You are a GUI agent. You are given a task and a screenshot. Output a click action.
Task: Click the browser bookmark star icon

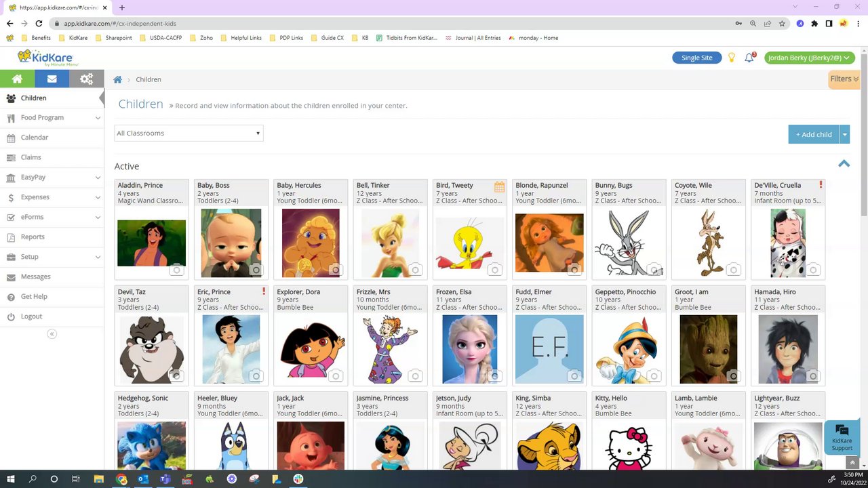pyautogui.click(x=782, y=23)
